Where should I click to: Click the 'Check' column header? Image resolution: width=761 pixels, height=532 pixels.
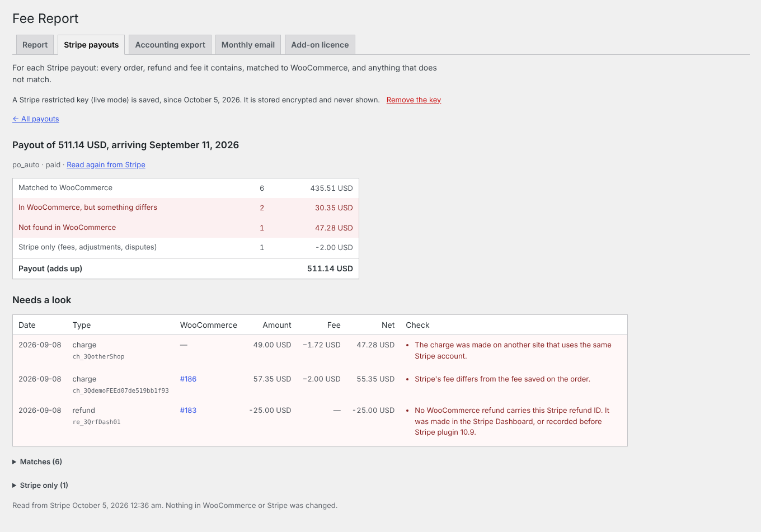coord(417,325)
